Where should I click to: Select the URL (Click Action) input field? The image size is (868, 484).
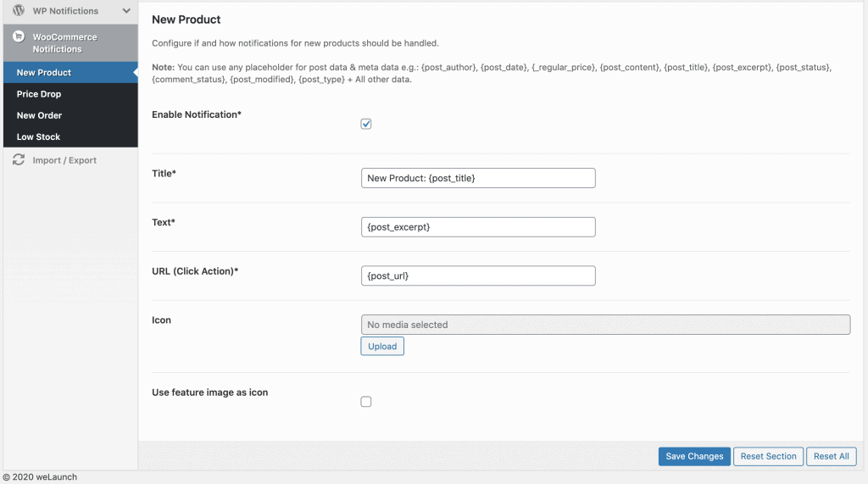point(478,276)
